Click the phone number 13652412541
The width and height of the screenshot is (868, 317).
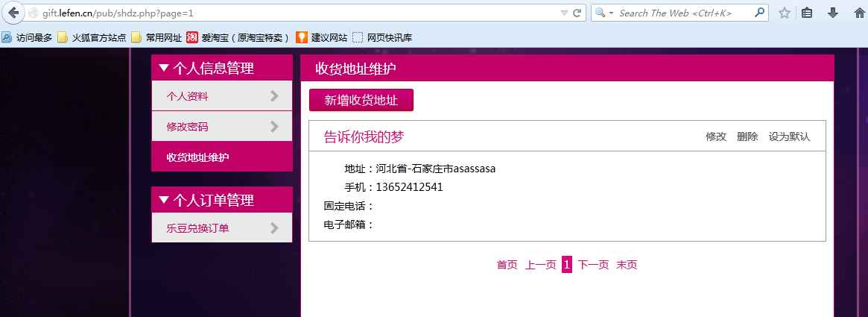point(409,187)
